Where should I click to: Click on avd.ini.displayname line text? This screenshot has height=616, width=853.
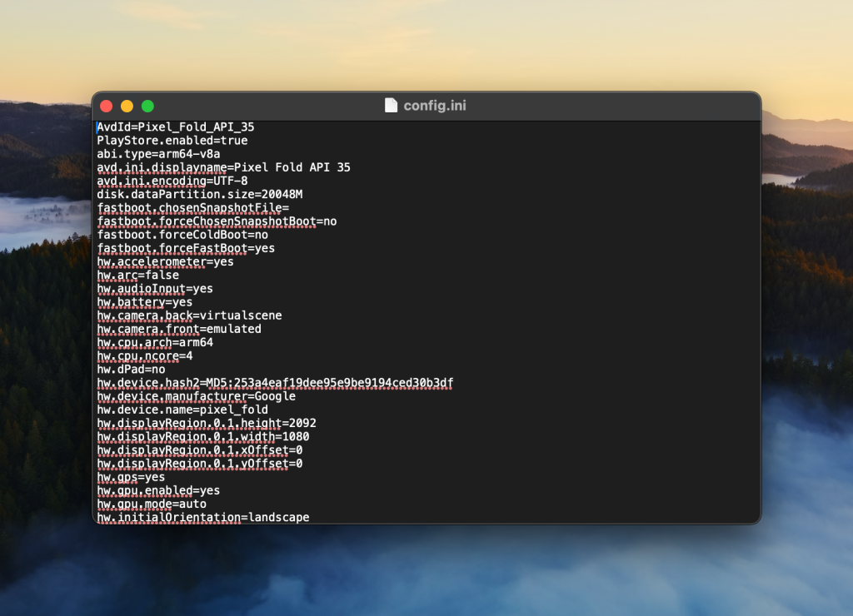[x=223, y=167]
